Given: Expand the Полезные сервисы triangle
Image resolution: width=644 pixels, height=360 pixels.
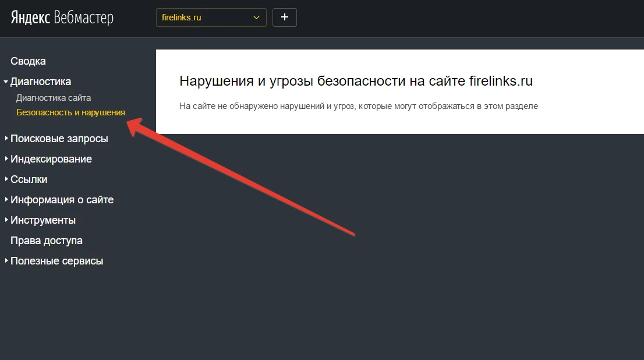Looking at the screenshot, I should (6, 260).
